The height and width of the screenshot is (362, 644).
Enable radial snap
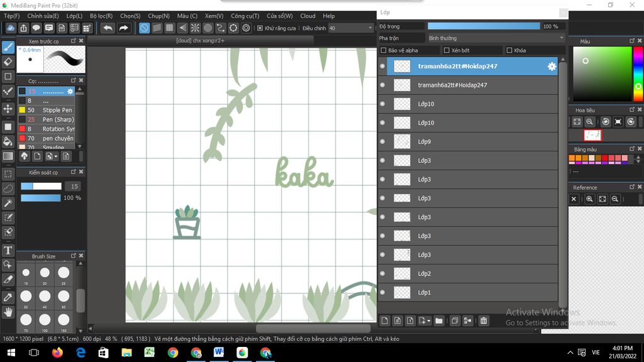click(195, 28)
